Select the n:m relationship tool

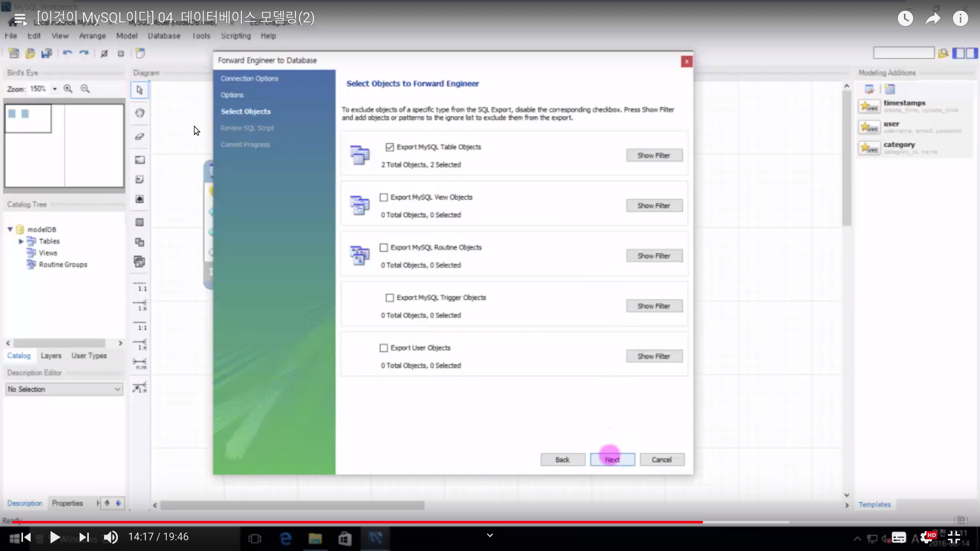(x=139, y=364)
